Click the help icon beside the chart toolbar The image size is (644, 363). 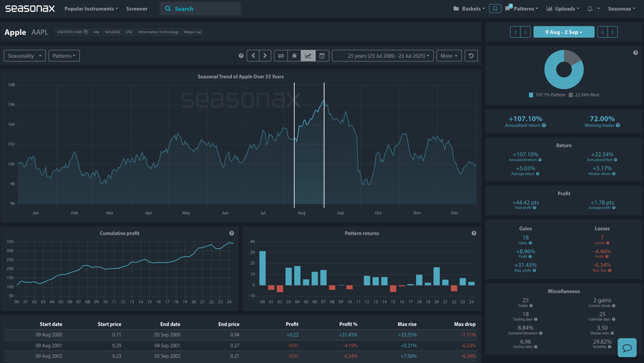(241, 56)
